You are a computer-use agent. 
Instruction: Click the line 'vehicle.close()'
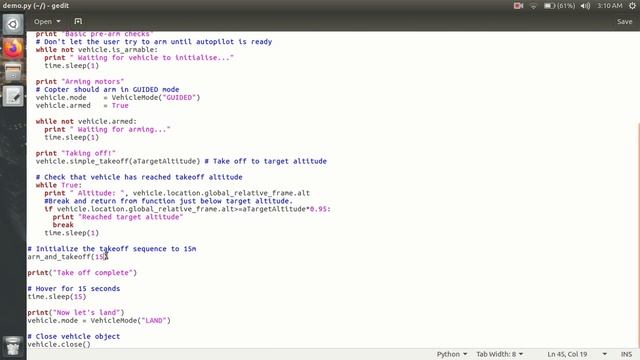click(x=59, y=344)
